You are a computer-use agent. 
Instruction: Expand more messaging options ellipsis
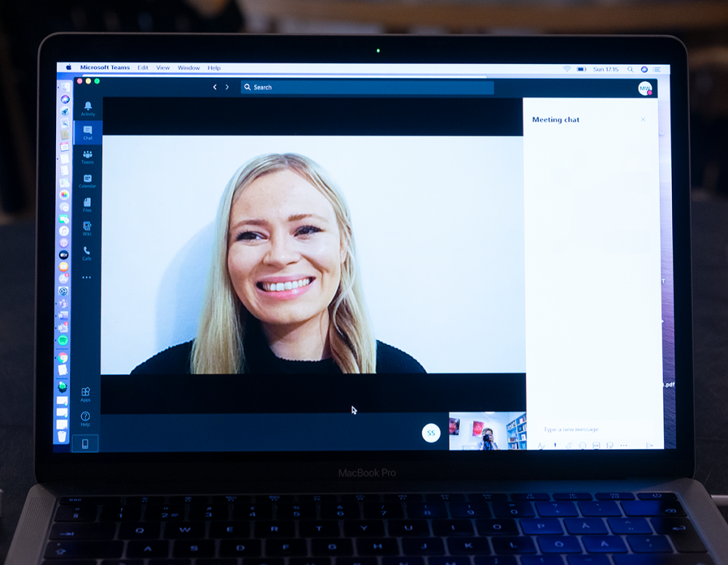tap(623, 446)
